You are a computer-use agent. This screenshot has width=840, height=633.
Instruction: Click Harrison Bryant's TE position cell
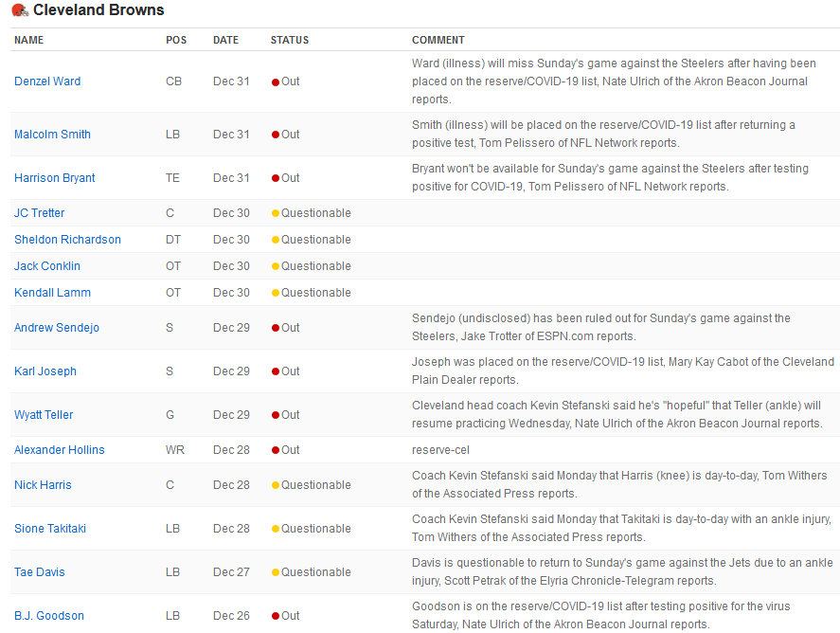click(172, 178)
